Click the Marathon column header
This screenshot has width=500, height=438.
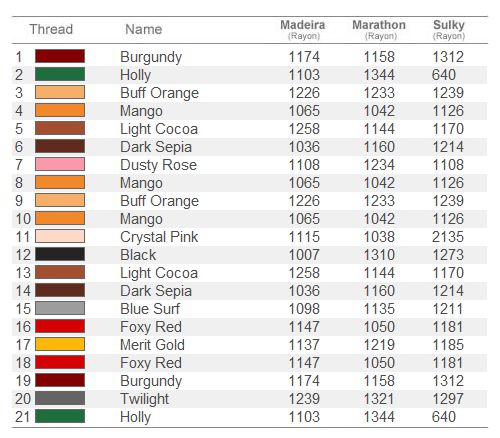(379, 29)
